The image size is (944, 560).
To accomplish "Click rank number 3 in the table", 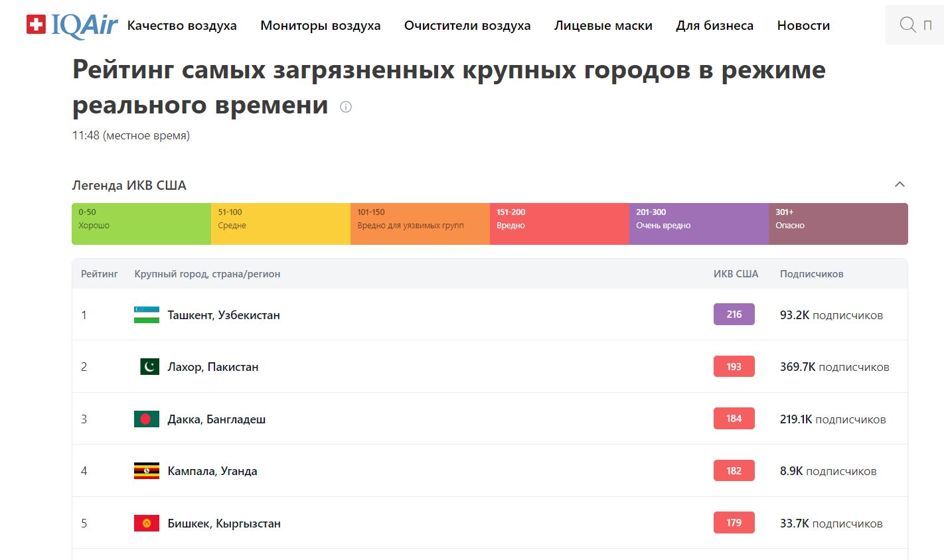I will [x=84, y=419].
